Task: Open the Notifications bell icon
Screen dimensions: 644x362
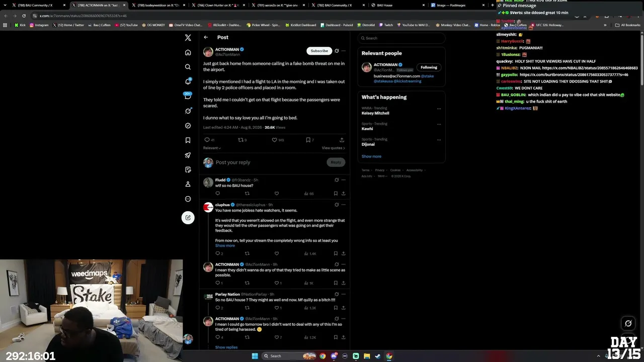Action: pyautogui.click(x=188, y=81)
